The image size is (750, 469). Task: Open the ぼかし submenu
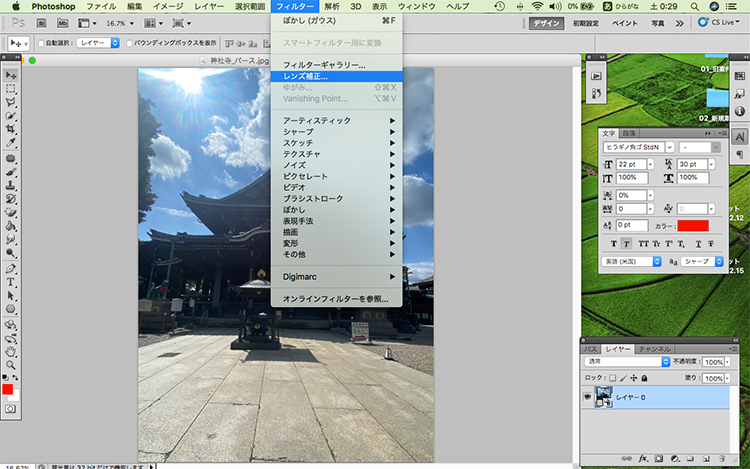pos(336,210)
